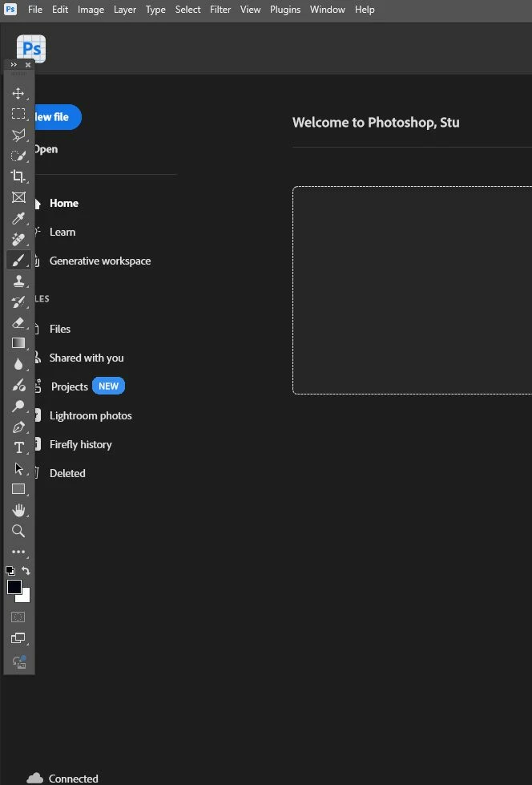532x785 pixels.
Task: Open the Window menu
Action: tap(328, 10)
